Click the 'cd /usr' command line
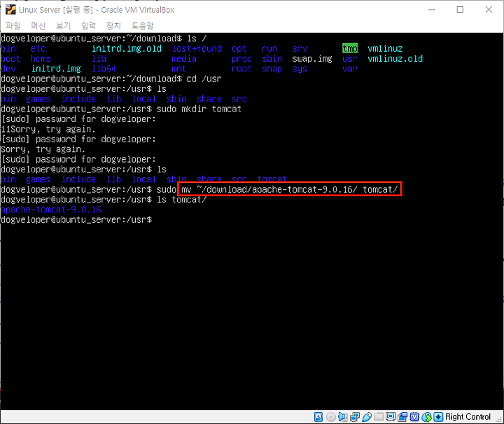This screenshot has height=424, width=504. tap(111, 78)
